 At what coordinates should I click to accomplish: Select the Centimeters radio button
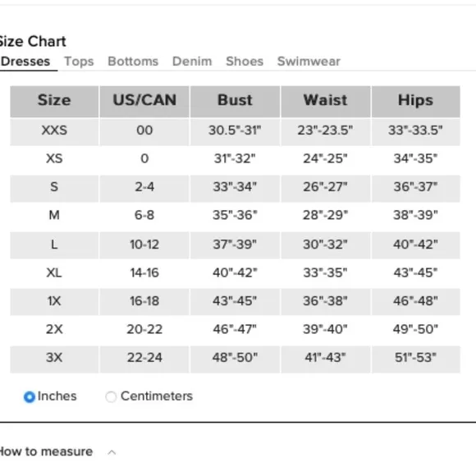[x=111, y=396]
